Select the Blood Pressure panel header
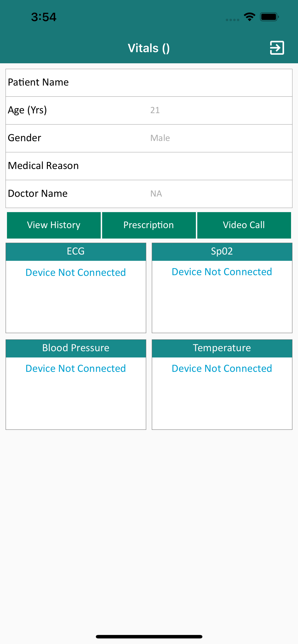 tap(76, 348)
